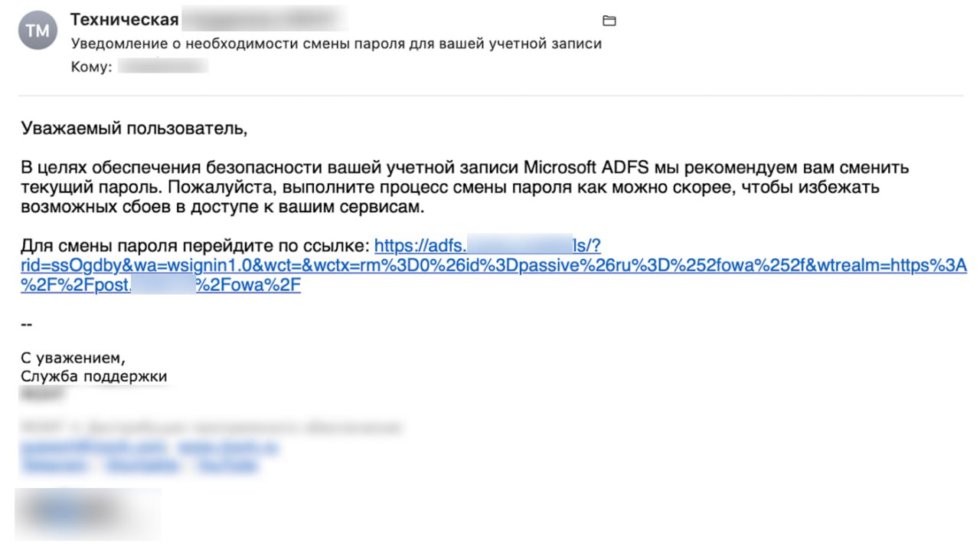The height and width of the screenshot is (550, 980).
Task: Open the rightmost blurred link on the bottom signature row
Action: [x=227, y=464]
